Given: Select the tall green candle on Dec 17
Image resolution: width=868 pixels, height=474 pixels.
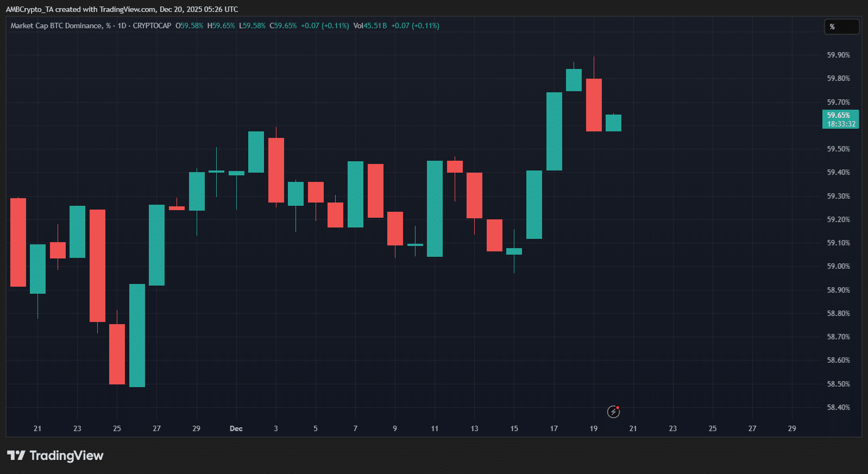Looking at the screenshot, I should 554,131.
